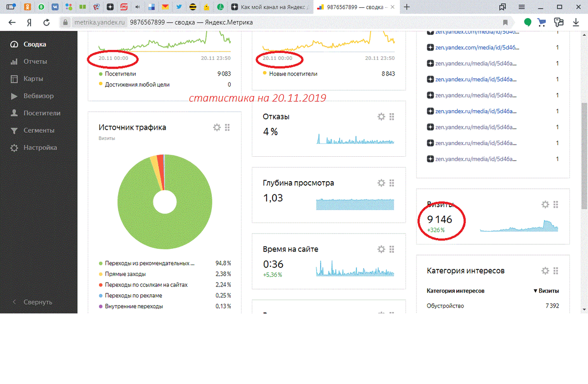This screenshot has width=588, height=384.
Task: Open settings gear of Отказы widget
Action: [381, 117]
